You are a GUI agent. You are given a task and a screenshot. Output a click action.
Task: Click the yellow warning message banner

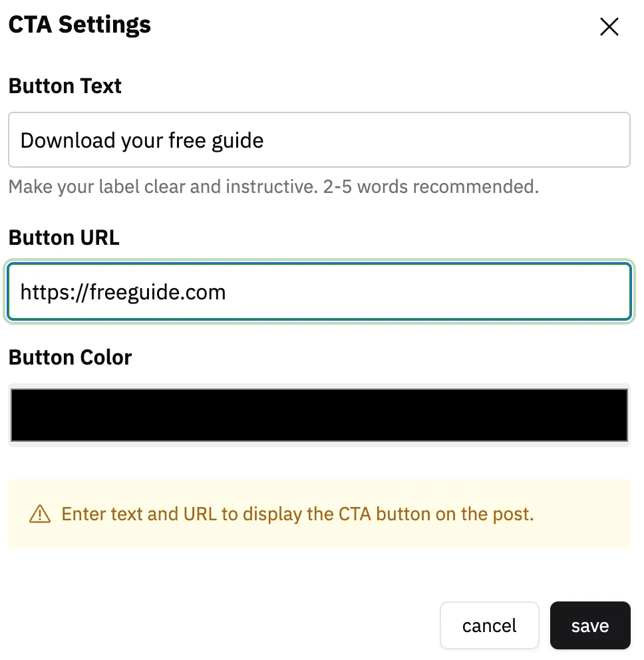click(319, 514)
